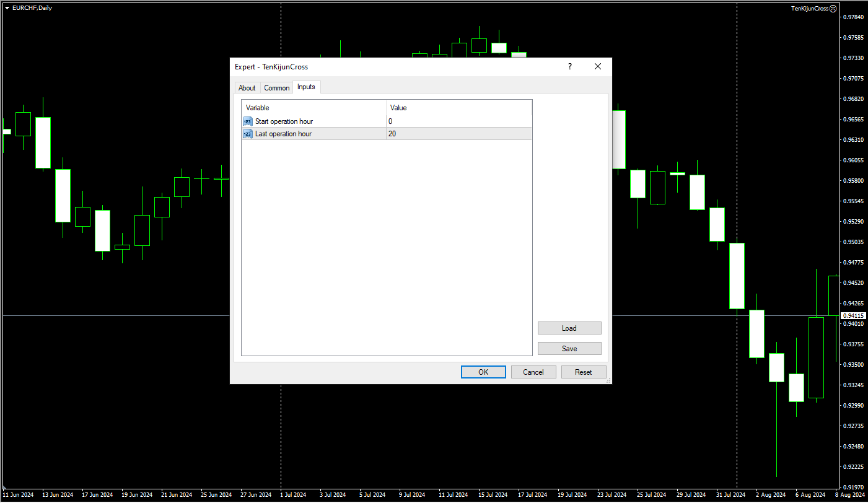Click the integer icon beside Start operation hour

pyautogui.click(x=248, y=121)
